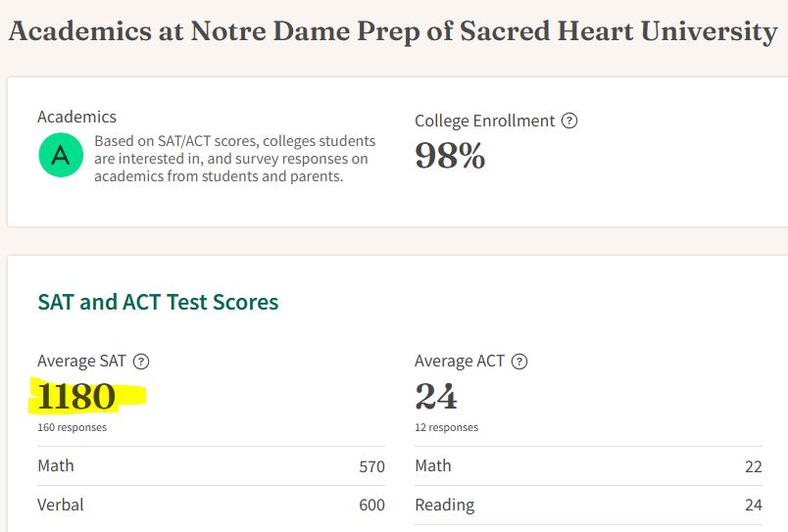The height and width of the screenshot is (532, 788).
Task: Click the academics grade description text
Action: 234,159
